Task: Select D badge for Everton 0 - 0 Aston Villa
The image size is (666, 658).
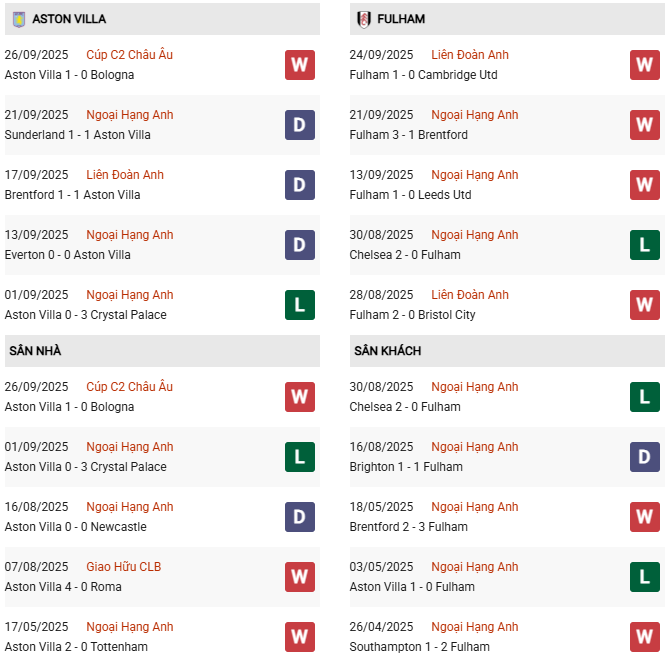Action: tap(299, 245)
